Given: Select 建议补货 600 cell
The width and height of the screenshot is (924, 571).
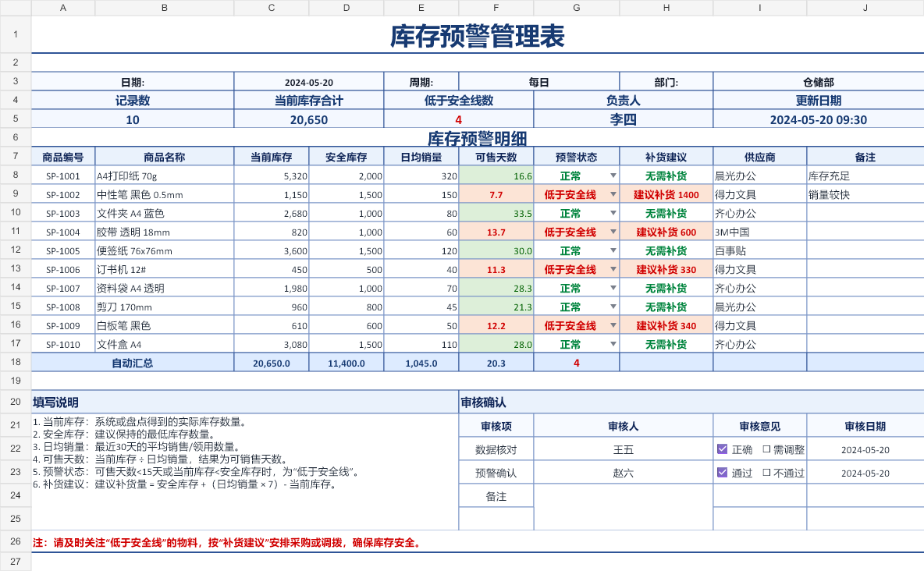Looking at the screenshot, I should click(x=666, y=232).
